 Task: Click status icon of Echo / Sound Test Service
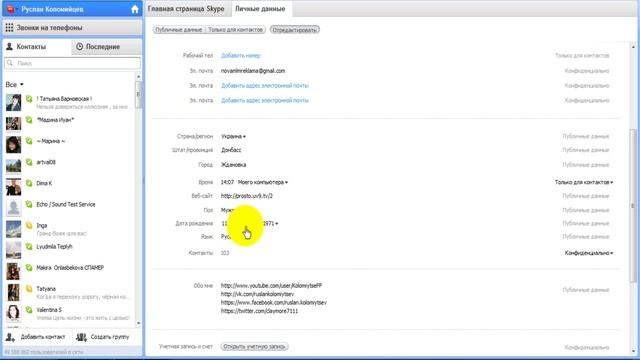point(29,204)
